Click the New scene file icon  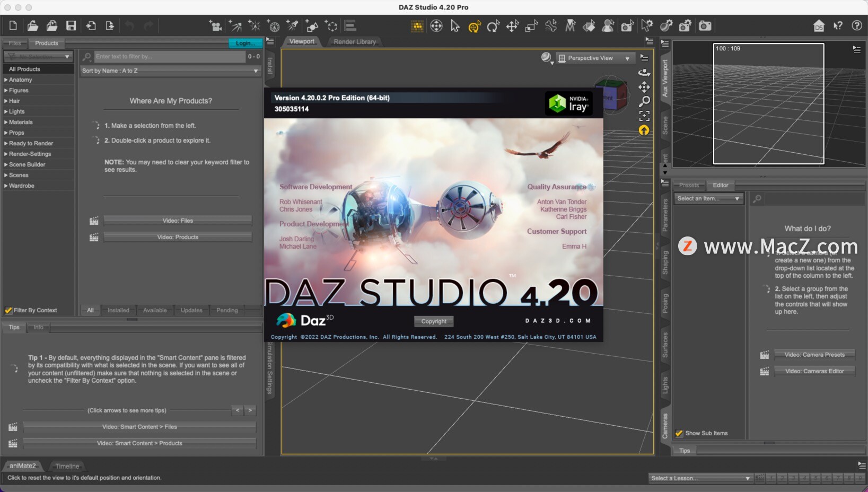pyautogui.click(x=13, y=25)
